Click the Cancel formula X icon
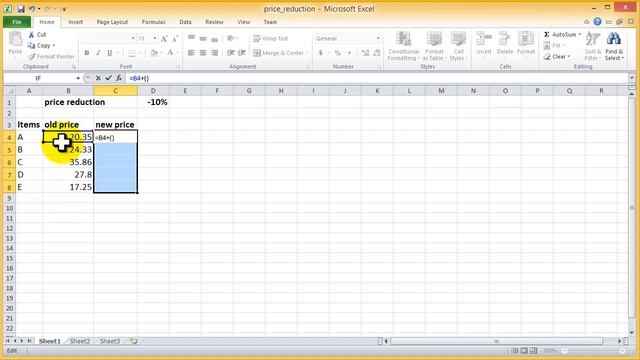 tap(98, 78)
